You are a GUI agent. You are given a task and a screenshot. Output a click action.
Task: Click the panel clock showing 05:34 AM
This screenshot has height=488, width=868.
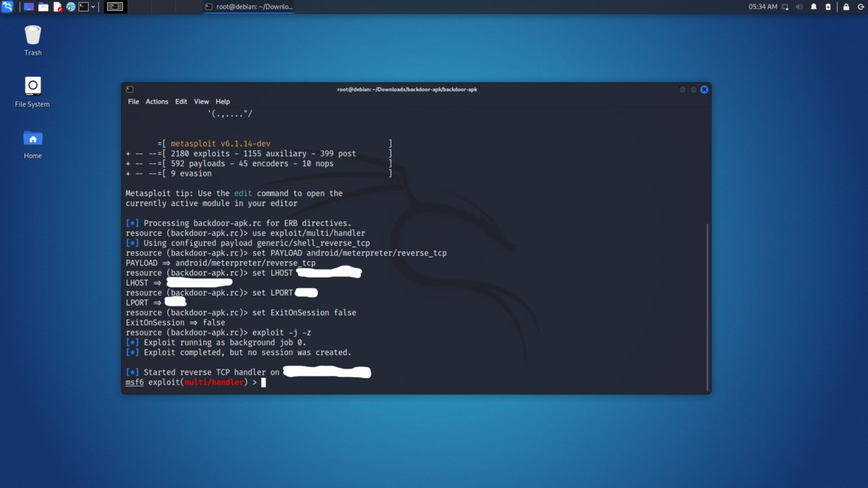click(x=763, y=7)
